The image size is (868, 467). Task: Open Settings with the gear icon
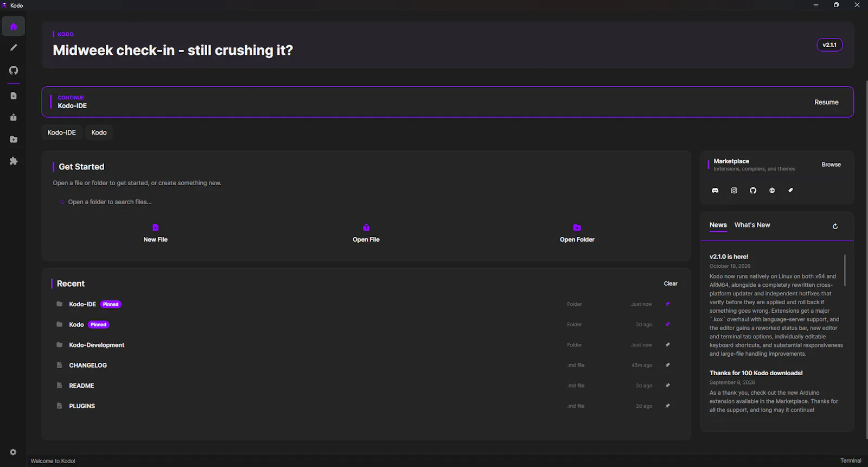pos(13,452)
